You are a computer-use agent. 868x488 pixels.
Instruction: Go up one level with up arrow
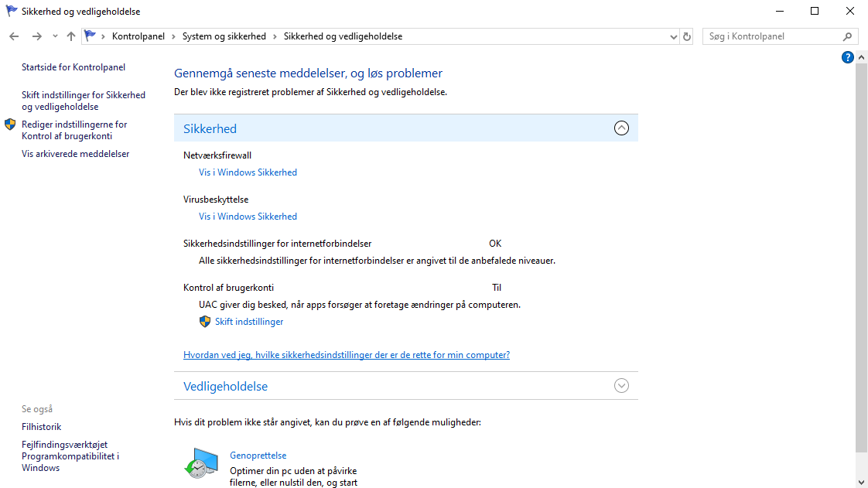click(71, 36)
